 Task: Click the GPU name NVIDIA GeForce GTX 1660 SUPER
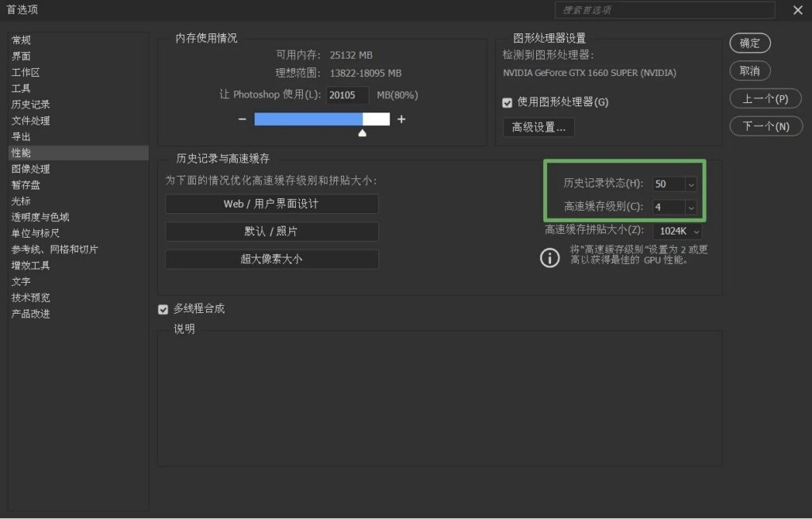(589, 73)
